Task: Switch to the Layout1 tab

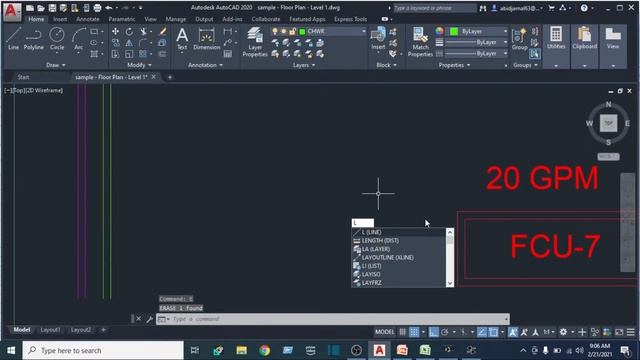Action: [50, 330]
